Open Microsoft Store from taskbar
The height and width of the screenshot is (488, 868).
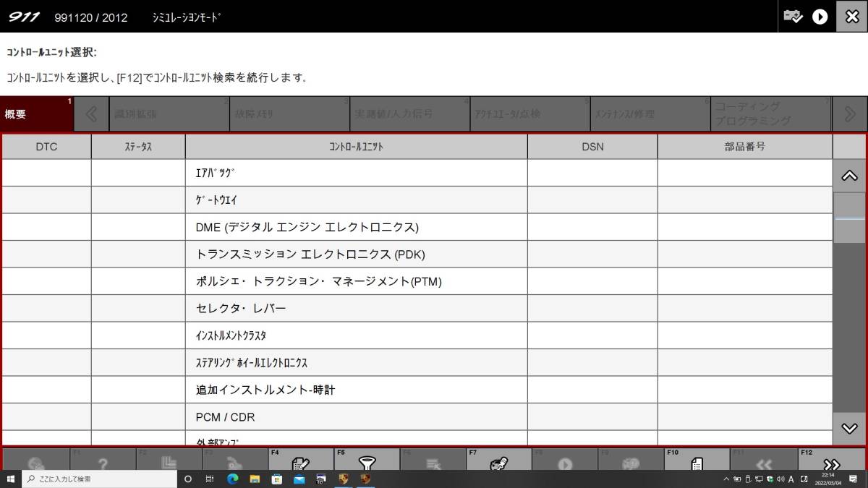coord(276,479)
